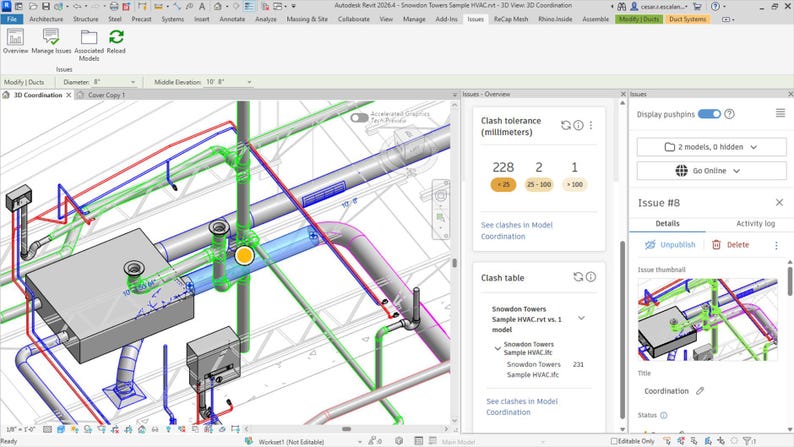
Task: Toggle Accelerated Graphics Tech Preview switch
Action: (x=359, y=117)
